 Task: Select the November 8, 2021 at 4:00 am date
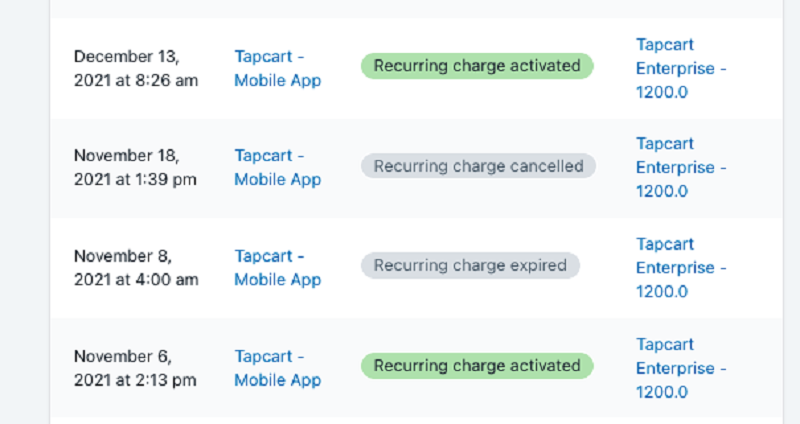click(135, 268)
